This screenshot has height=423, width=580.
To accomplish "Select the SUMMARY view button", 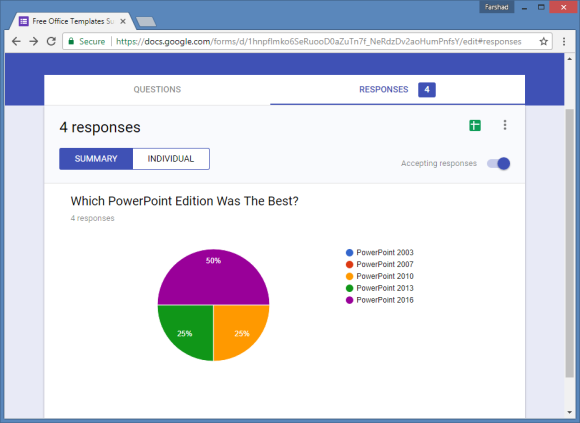I will (96, 159).
